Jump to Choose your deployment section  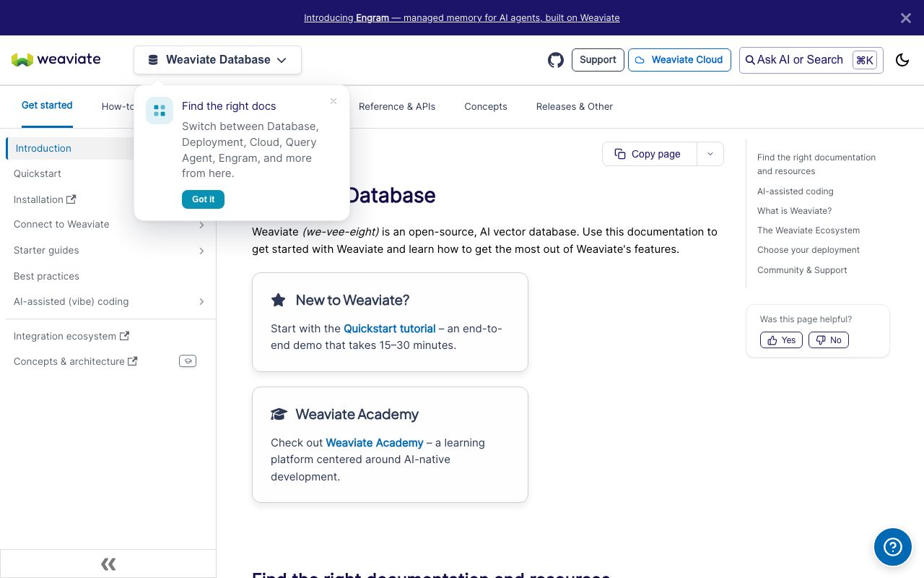[808, 250]
